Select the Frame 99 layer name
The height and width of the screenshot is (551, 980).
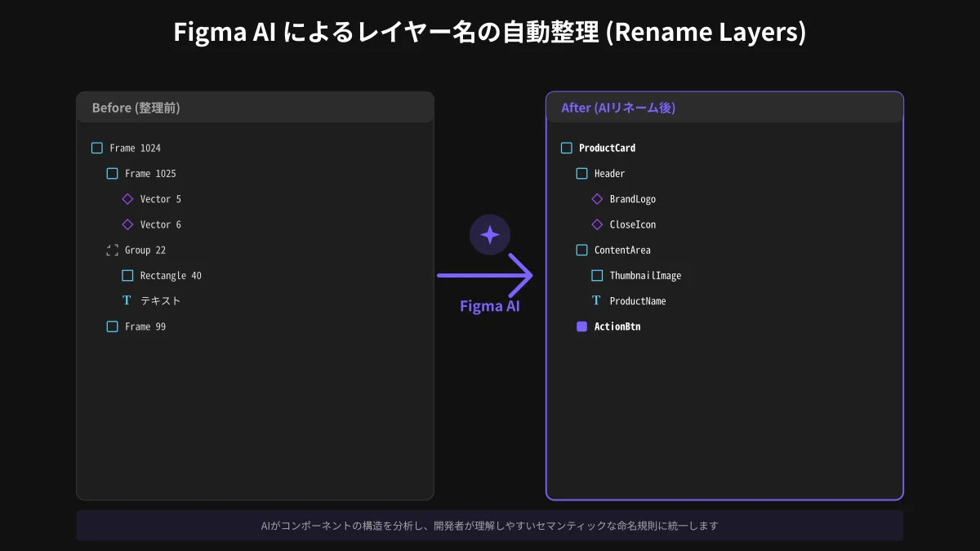145,327
